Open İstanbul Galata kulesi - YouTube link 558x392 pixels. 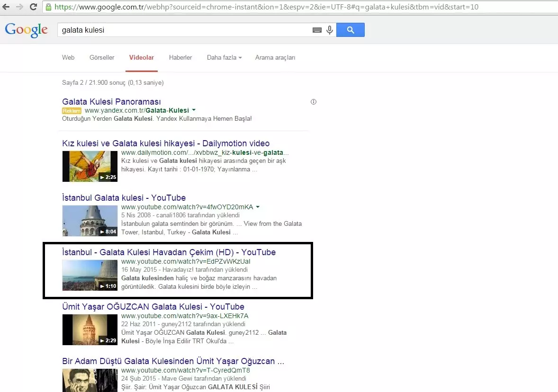124,198
